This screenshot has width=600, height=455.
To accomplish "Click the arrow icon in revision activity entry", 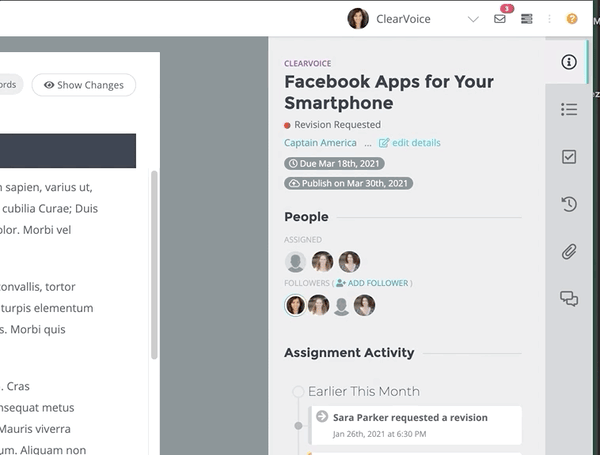I will 322,416.
